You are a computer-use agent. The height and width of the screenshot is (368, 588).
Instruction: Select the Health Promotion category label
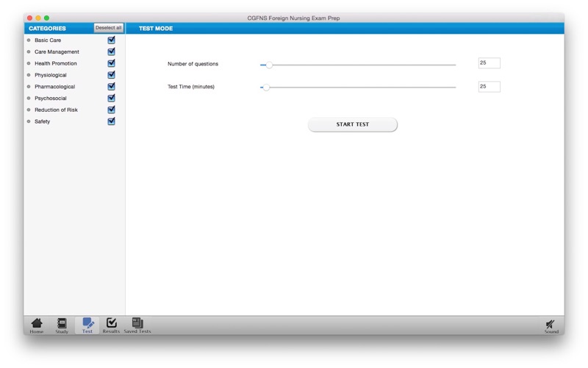tap(56, 63)
